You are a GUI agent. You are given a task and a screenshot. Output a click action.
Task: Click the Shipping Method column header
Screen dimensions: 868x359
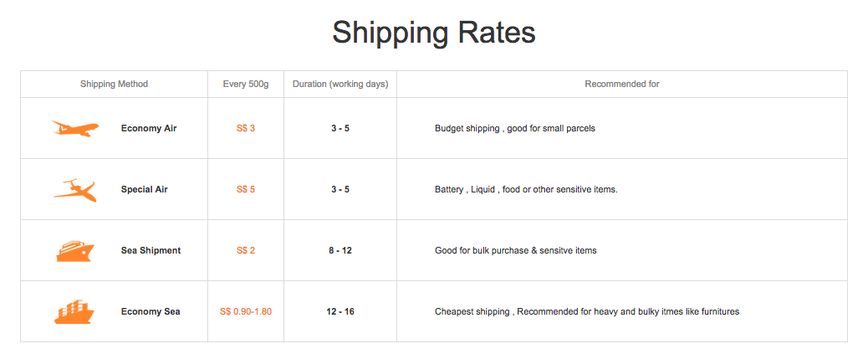[x=114, y=85]
